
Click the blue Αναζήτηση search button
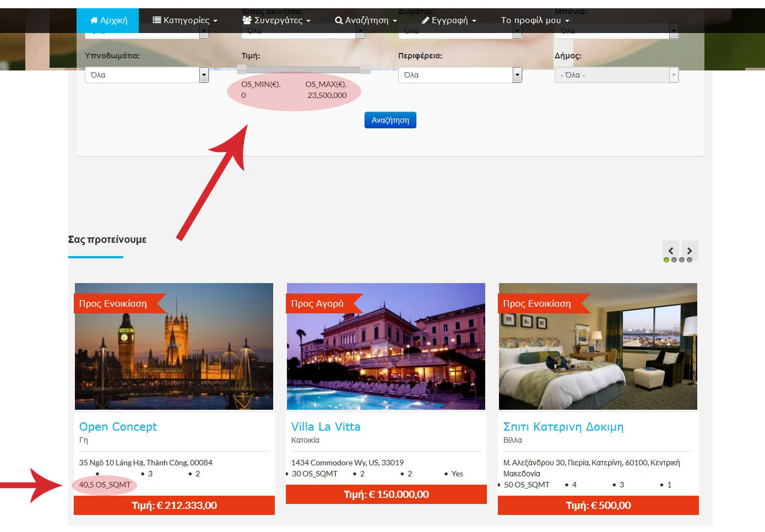click(390, 120)
